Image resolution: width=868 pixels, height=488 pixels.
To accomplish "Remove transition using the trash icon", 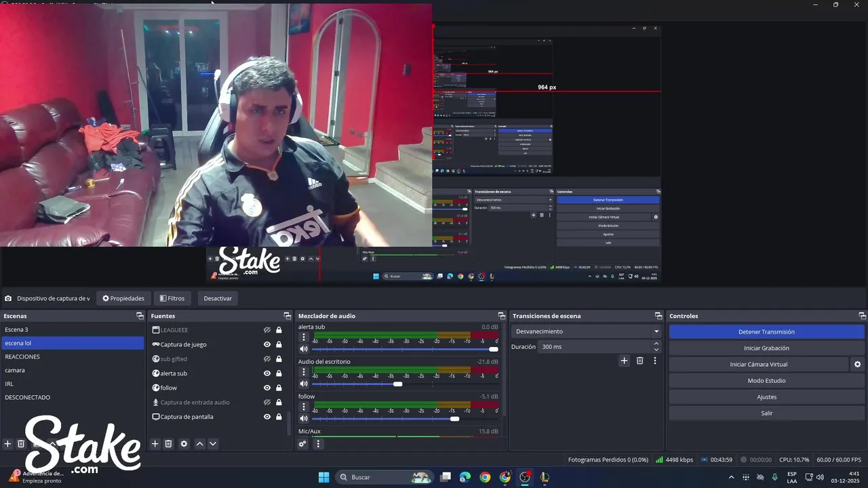I will [x=639, y=361].
